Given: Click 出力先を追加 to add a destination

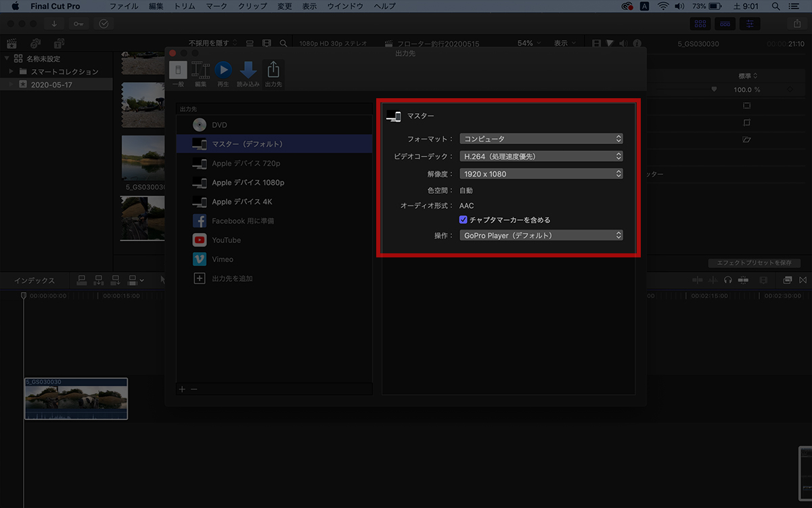Looking at the screenshot, I should point(231,278).
